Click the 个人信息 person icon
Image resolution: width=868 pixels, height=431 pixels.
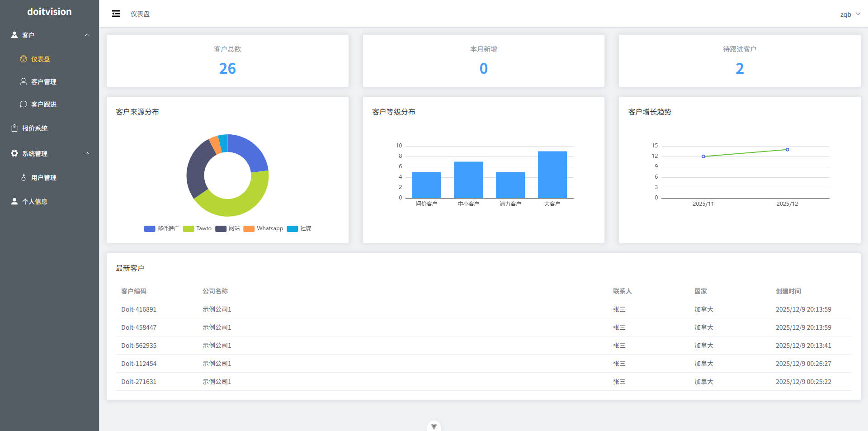click(14, 201)
